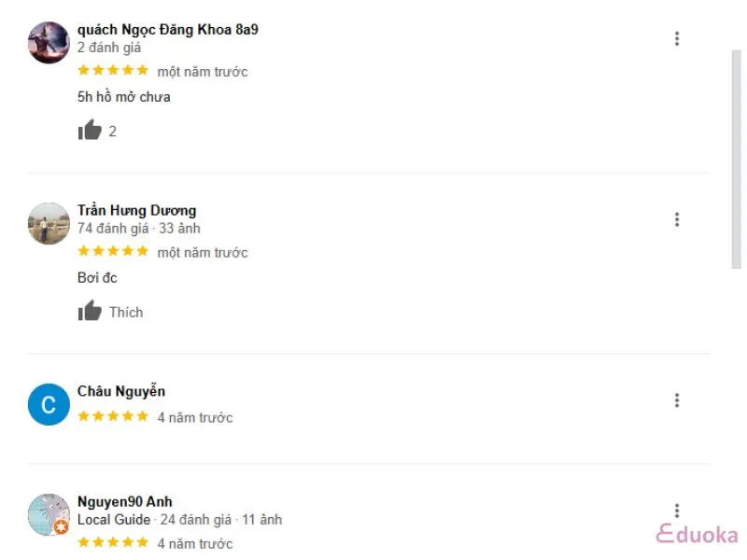This screenshot has height=560, width=747.
Task: Click Châu Nguyễn's blue avatar circle
Action: (48, 404)
